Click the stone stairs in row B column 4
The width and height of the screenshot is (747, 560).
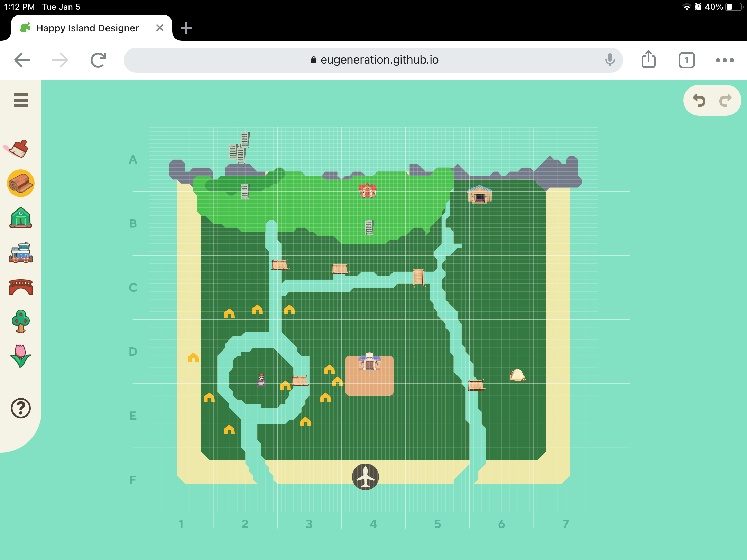tap(369, 227)
